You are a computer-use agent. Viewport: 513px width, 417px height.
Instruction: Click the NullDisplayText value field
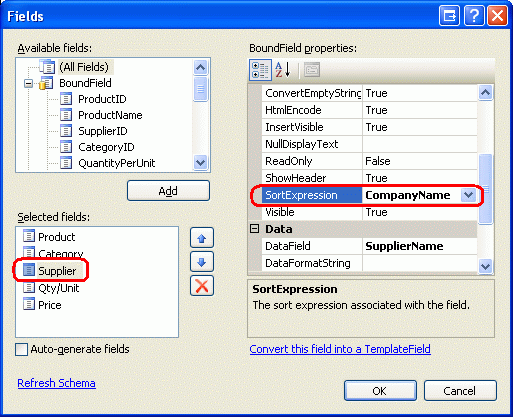(x=420, y=144)
